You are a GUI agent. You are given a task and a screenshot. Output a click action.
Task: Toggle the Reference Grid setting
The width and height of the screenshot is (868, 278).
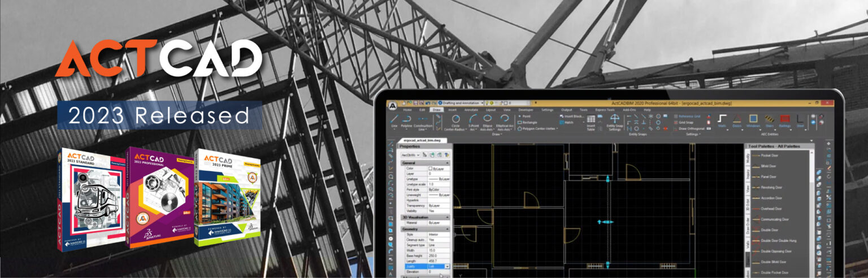click(689, 116)
